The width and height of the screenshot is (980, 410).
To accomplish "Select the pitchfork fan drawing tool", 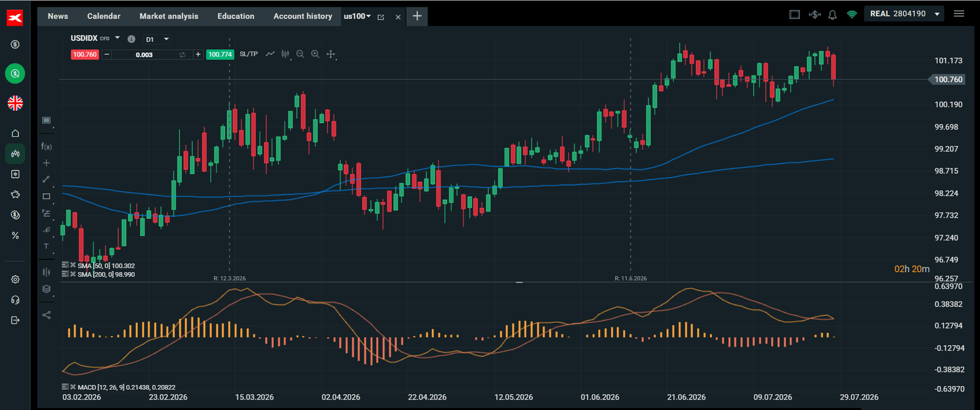I will pyautogui.click(x=47, y=230).
